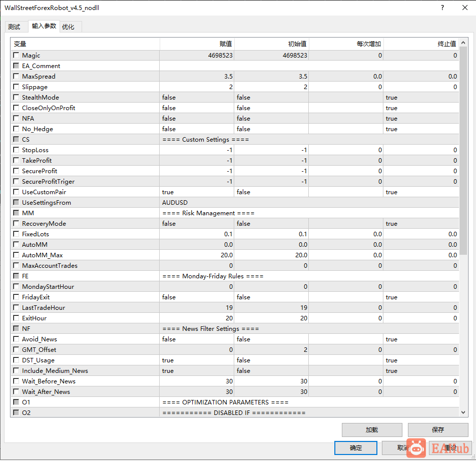Tick the CloseOnlyOnProfit checkbox
Viewport: 476px width, 461px height.
16,108
